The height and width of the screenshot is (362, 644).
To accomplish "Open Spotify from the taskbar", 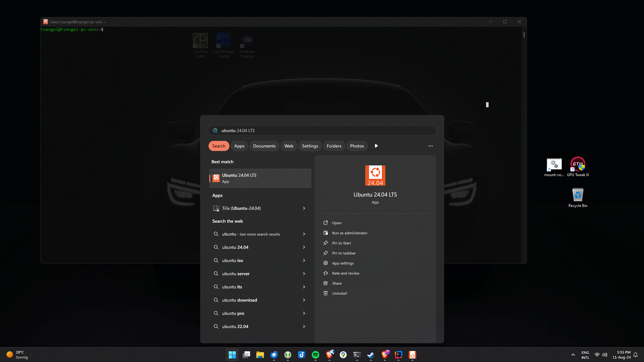I will point(315,355).
